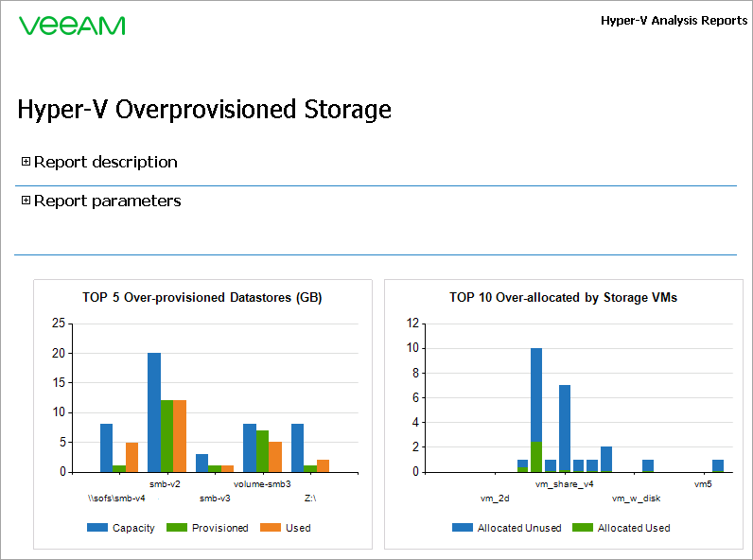The image size is (753, 560).
Task: Click the TOP 10 Over-allocated by Storage VMs title
Action: point(563,297)
